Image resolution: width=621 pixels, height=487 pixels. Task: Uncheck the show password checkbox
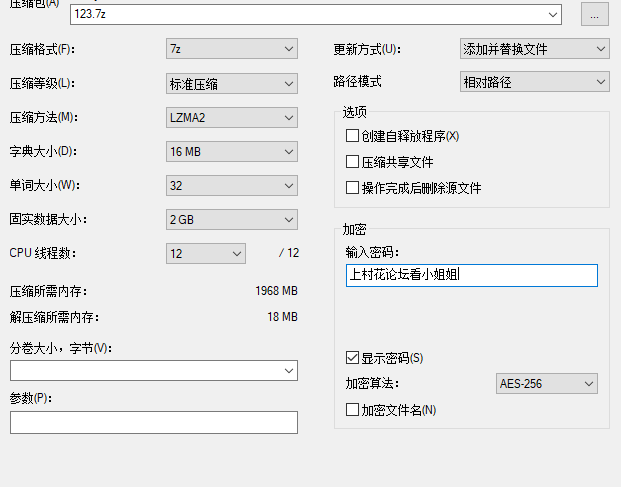352,357
